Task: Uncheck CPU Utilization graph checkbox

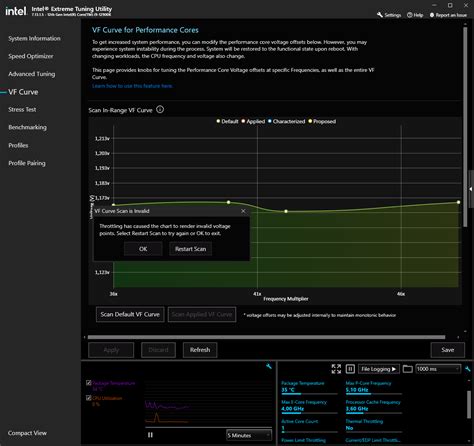Action: (89, 398)
